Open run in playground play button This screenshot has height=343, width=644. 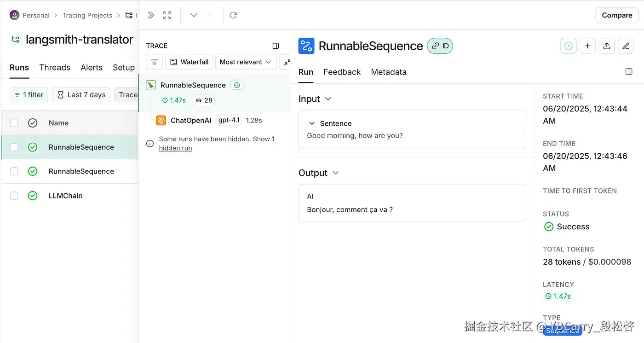coord(569,46)
